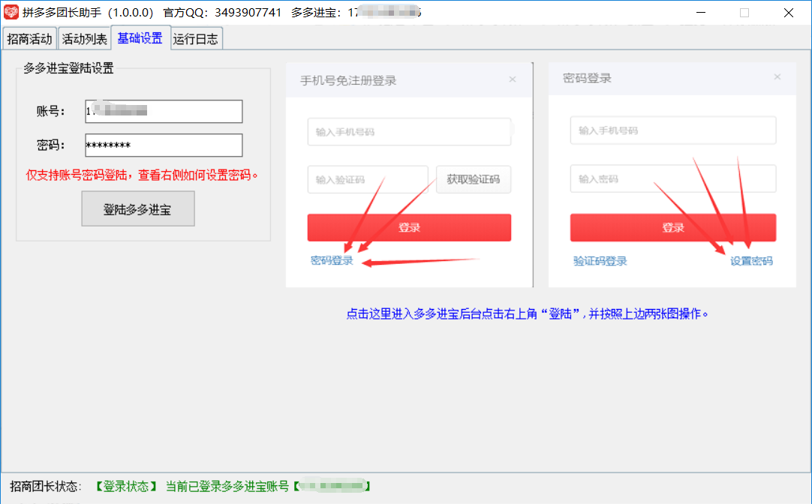
Task: Click the 账号 input field
Action: point(164,111)
